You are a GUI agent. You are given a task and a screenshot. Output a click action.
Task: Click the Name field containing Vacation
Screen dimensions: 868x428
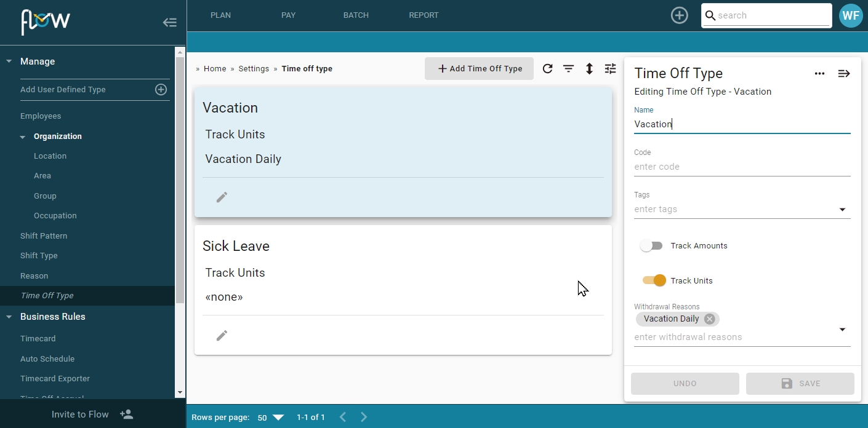742,124
